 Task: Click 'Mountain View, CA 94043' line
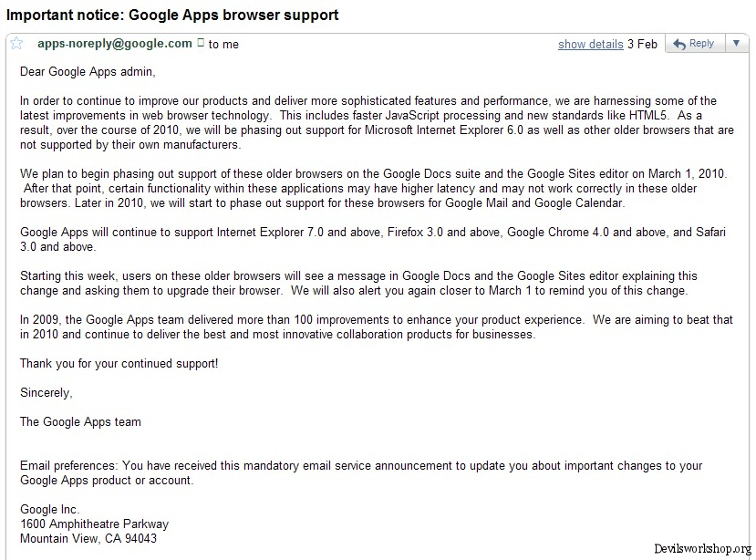88,538
